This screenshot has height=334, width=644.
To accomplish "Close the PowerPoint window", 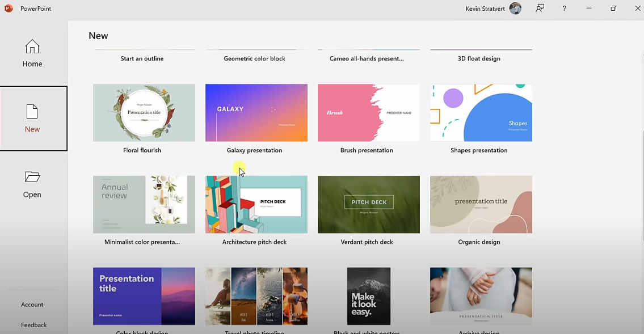I will click(x=638, y=8).
